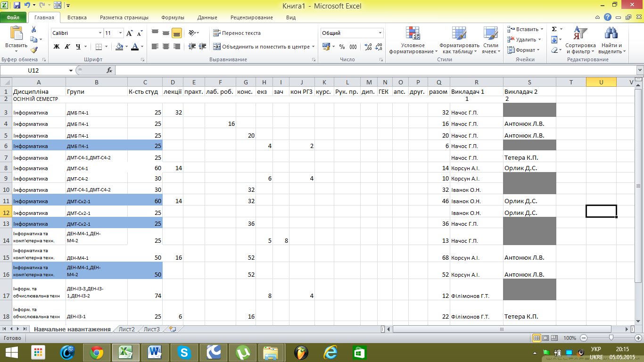This screenshot has width=644, height=362.
Task: Decrease cell indent
Action: (192, 47)
